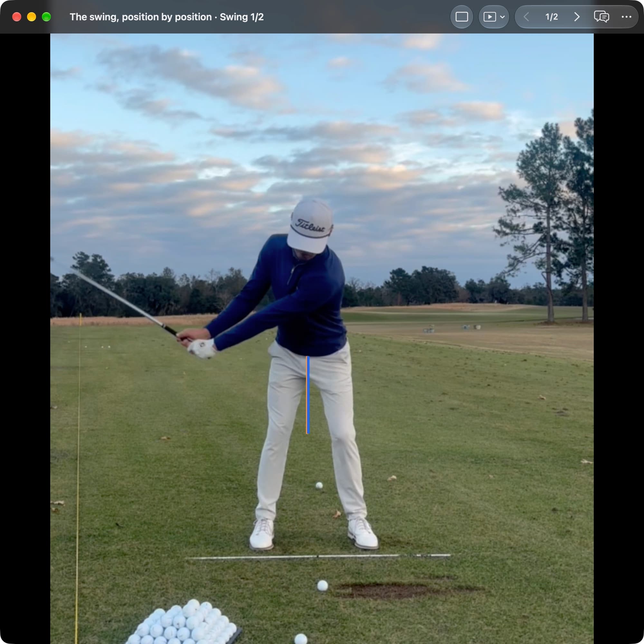Close the window with the red button
Image resolution: width=644 pixels, height=644 pixels.
(17, 17)
